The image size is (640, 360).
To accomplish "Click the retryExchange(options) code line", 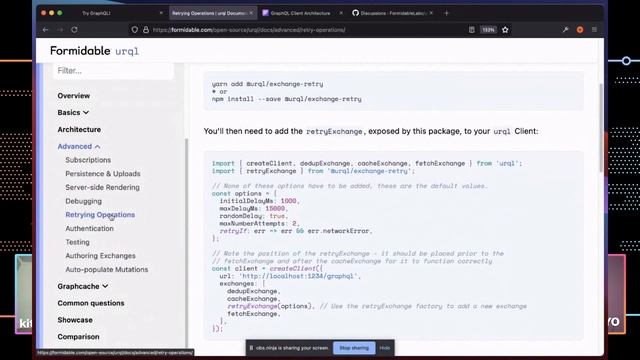I will pyautogui.click(x=271, y=306).
